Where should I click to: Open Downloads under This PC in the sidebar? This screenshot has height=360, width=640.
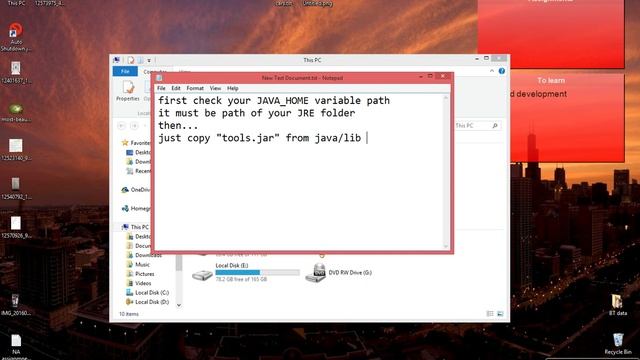[x=144, y=255]
